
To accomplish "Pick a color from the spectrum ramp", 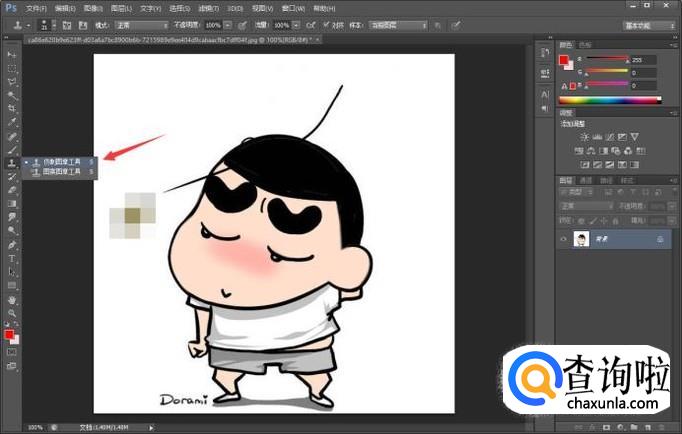I will coord(610,100).
